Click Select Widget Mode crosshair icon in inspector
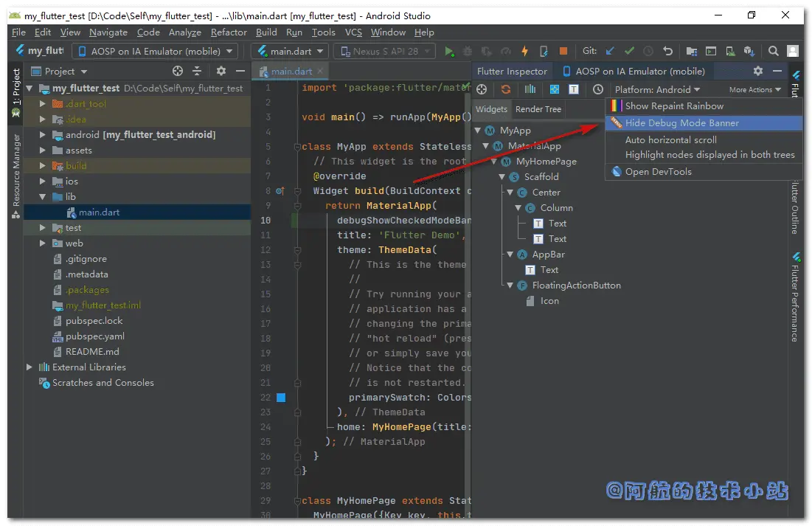 click(x=482, y=89)
